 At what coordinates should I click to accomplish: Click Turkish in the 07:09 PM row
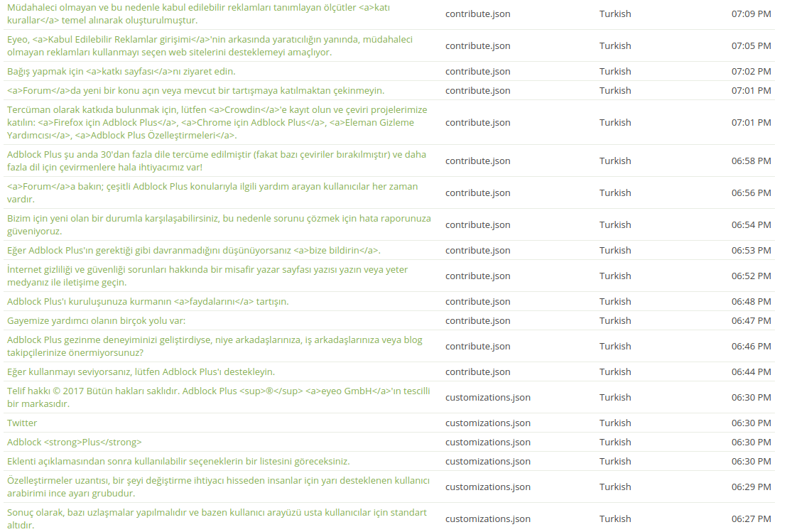615,14
